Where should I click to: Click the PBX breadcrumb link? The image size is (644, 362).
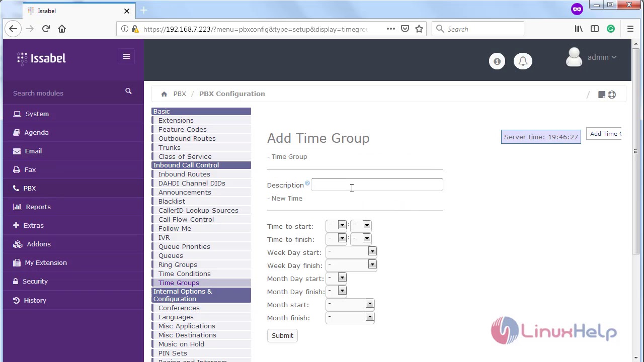click(x=180, y=94)
